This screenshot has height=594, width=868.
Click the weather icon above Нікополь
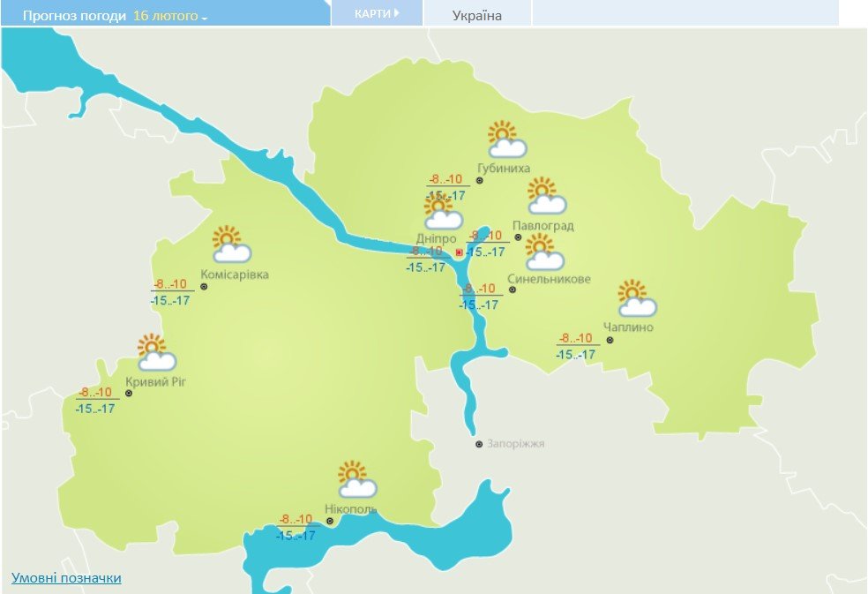click(x=356, y=479)
